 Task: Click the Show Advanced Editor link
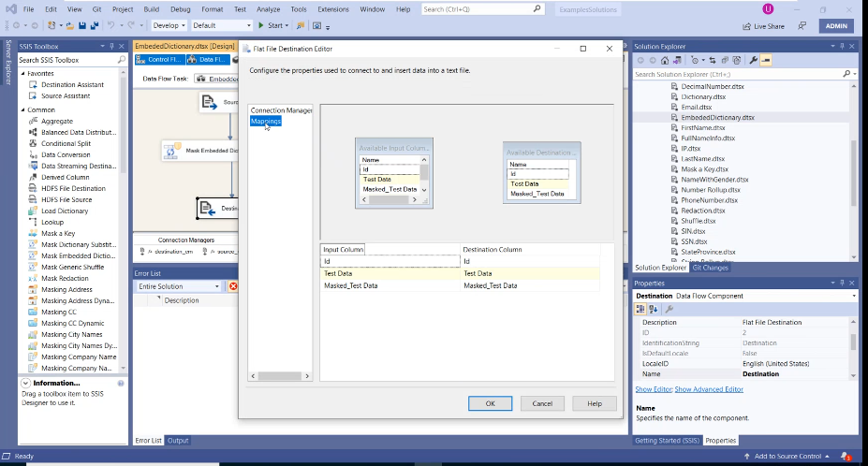pos(709,389)
